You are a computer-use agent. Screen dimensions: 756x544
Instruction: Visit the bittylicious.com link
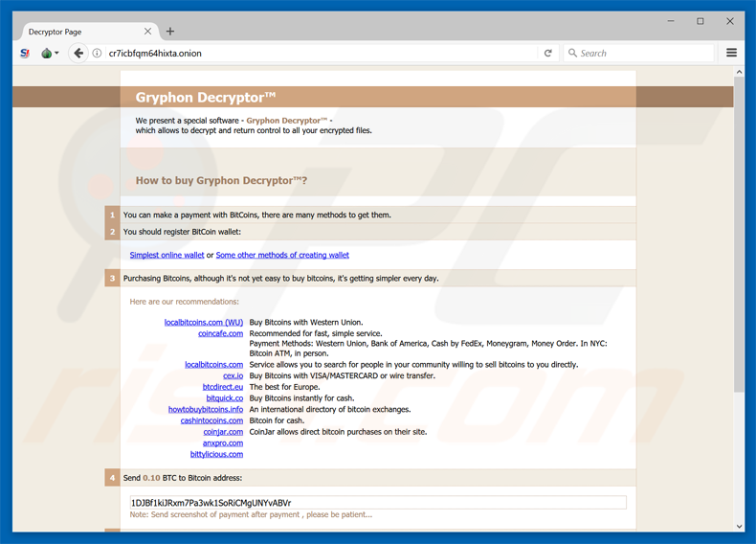pos(216,454)
